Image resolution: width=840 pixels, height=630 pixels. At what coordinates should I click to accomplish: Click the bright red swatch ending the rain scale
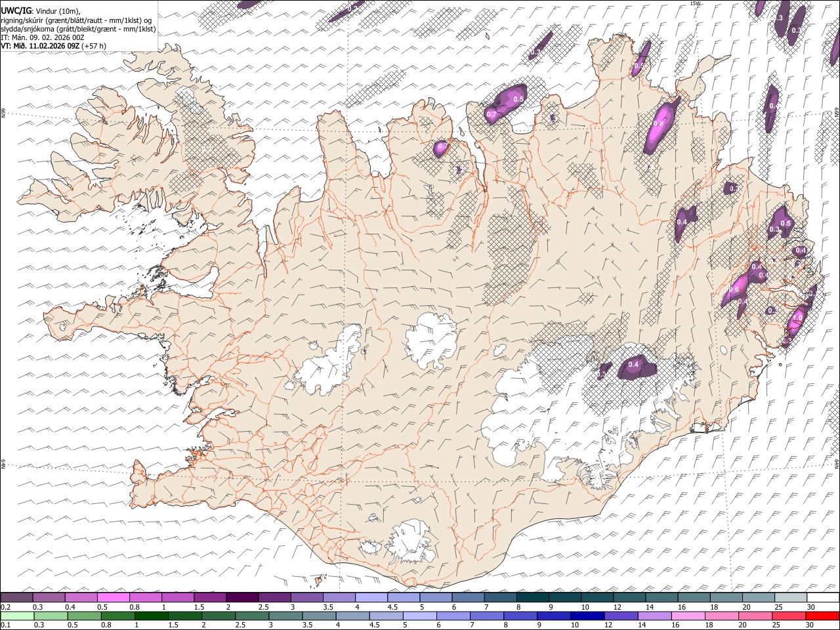coord(822,616)
